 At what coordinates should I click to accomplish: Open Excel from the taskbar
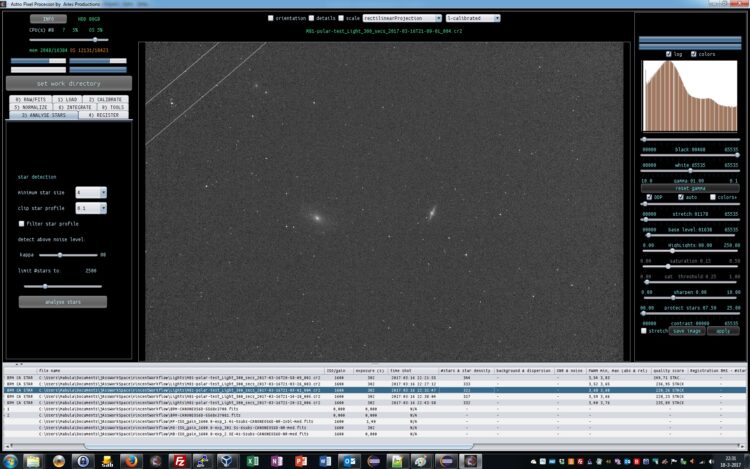click(x=253, y=461)
